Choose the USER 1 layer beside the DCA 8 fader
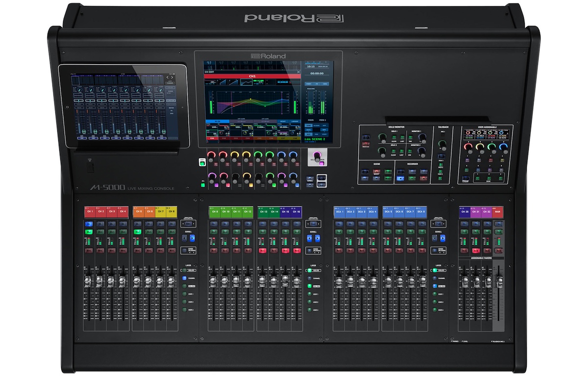588x380 pixels. pos(435,294)
